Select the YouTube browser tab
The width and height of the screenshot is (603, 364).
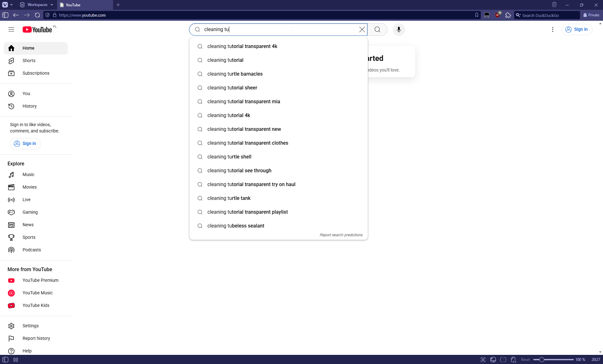[x=85, y=5]
